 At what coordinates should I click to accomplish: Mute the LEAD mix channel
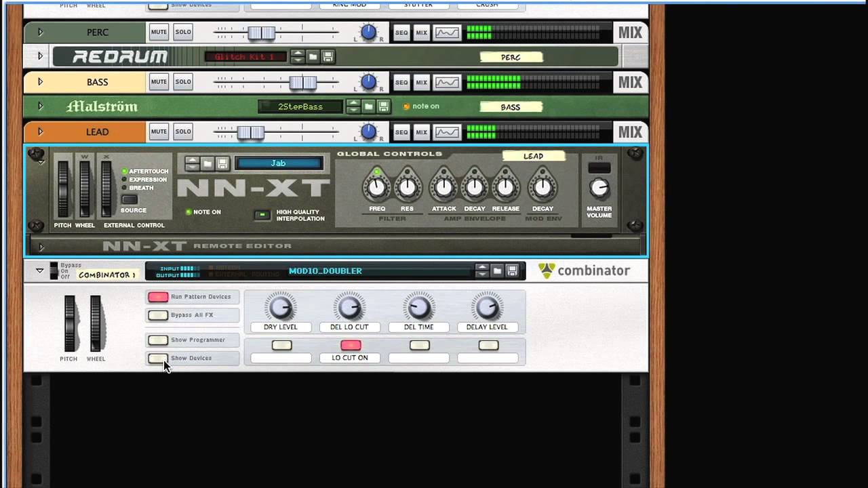159,131
